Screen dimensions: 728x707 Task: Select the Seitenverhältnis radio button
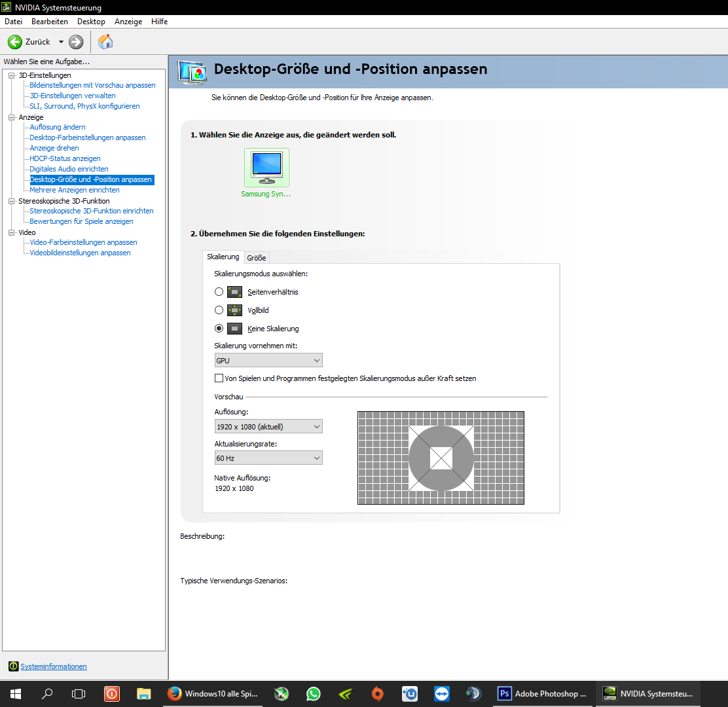point(219,292)
